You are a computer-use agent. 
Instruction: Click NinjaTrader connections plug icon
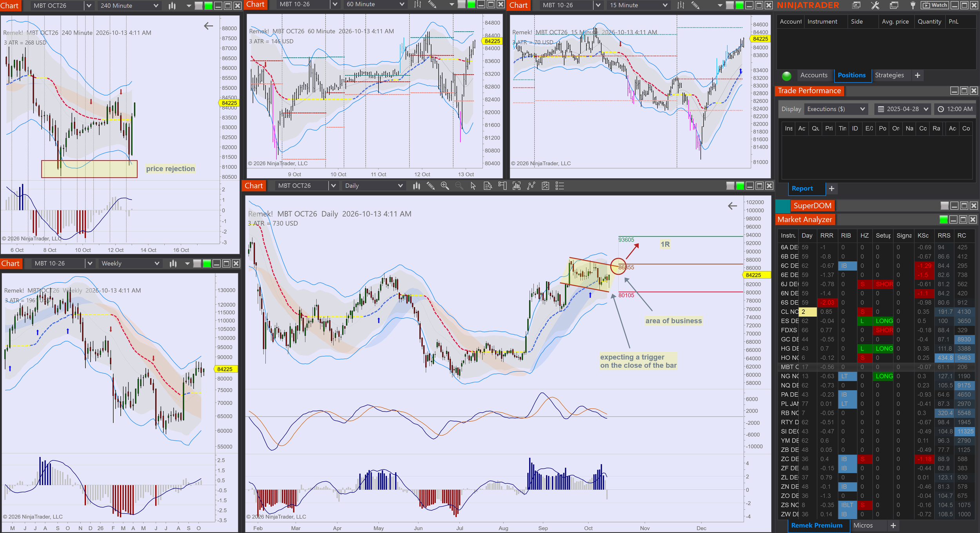pyautogui.click(x=913, y=5)
